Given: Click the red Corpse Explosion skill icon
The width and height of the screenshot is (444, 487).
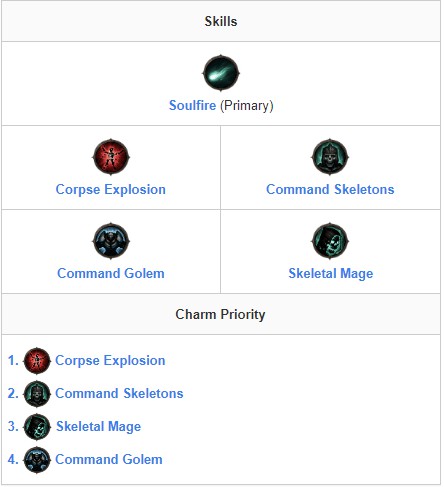Looking at the screenshot, I should [111, 157].
